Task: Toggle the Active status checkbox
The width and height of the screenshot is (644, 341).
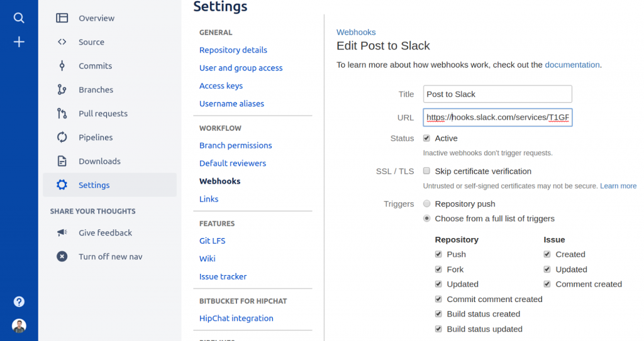Action: 427,138
